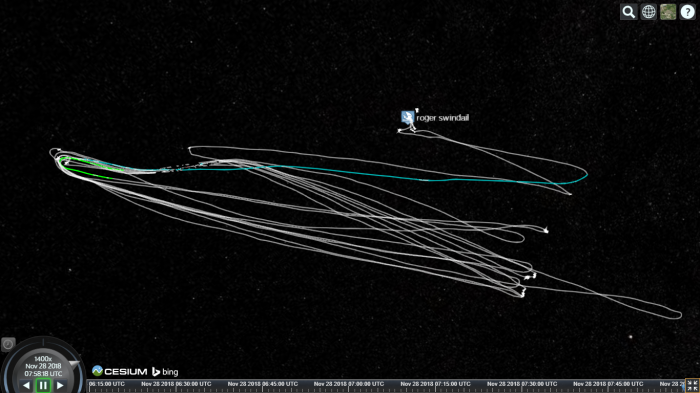Screen dimensions: 700x393
Task: Click the real-time clock button
Action: tap(8, 344)
